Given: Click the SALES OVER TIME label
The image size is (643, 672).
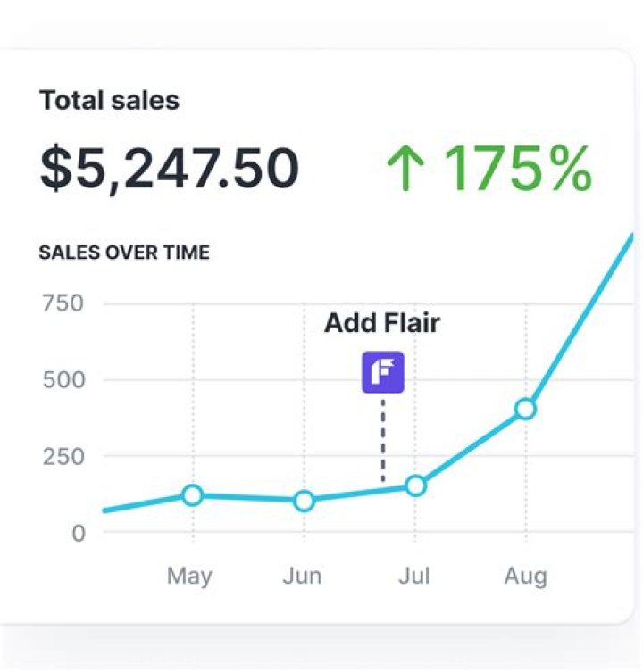Looking at the screenshot, I should tap(124, 253).
